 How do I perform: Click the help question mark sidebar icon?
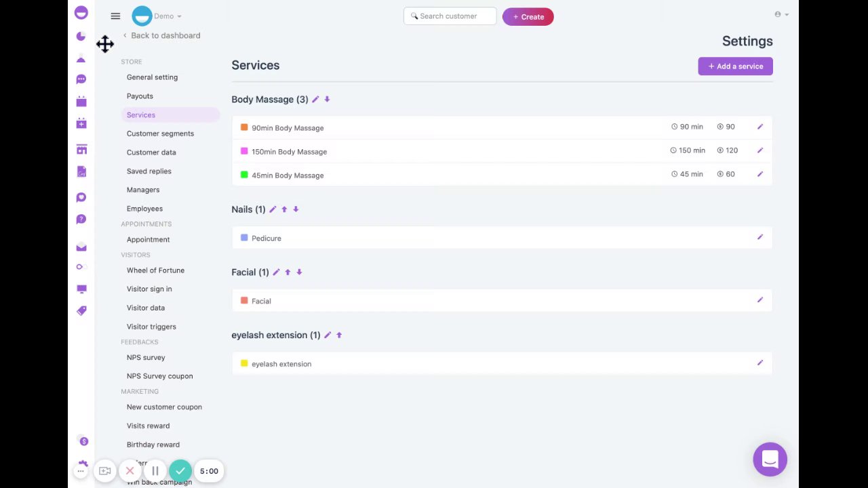tap(81, 219)
